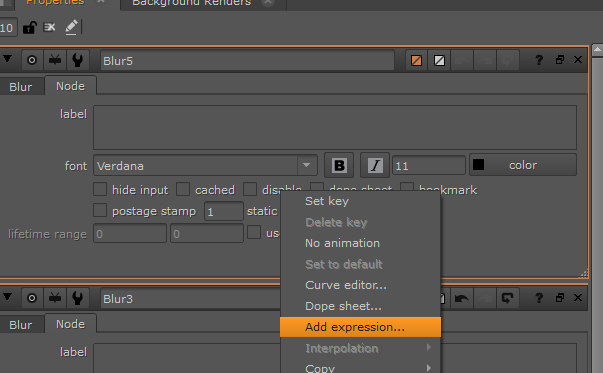
Task: Float the Blur5 properties panel
Action: [x=560, y=60]
